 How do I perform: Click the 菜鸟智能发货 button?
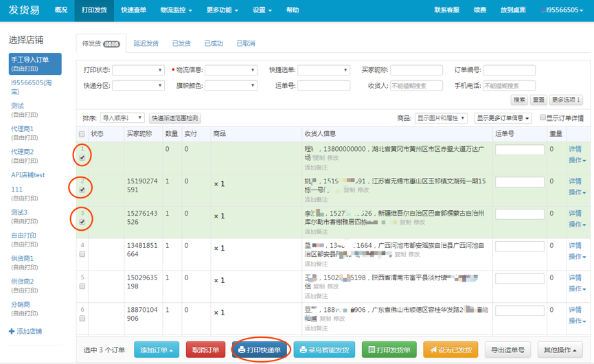[324, 350]
